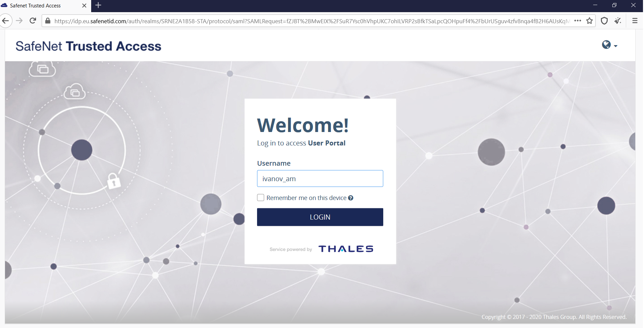Click the Username label
The width and height of the screenshot is (644, 328).
click(x=274, y=163)
